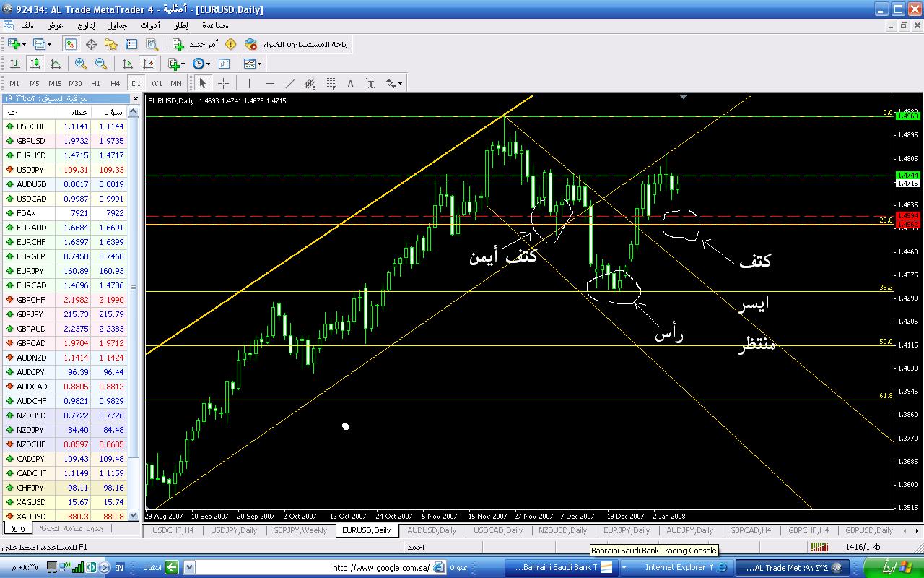Screen dimensions: 924x578
Task: Toggle Auto Scroll chart icon
Action: click(128, 64)
